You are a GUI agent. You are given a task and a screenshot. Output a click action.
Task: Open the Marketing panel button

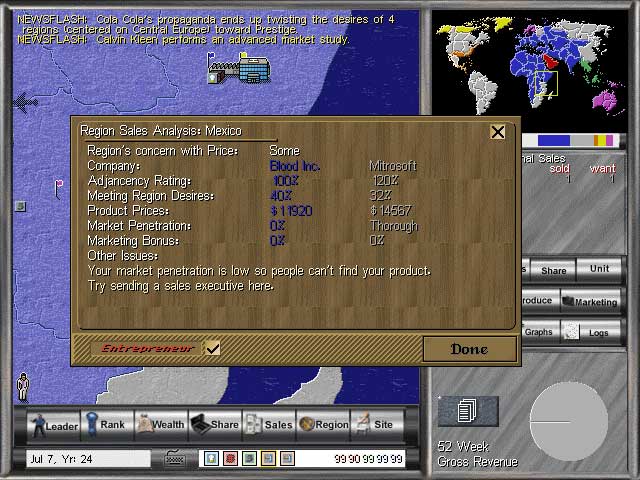pyautogui.click(x=591, y=301)
